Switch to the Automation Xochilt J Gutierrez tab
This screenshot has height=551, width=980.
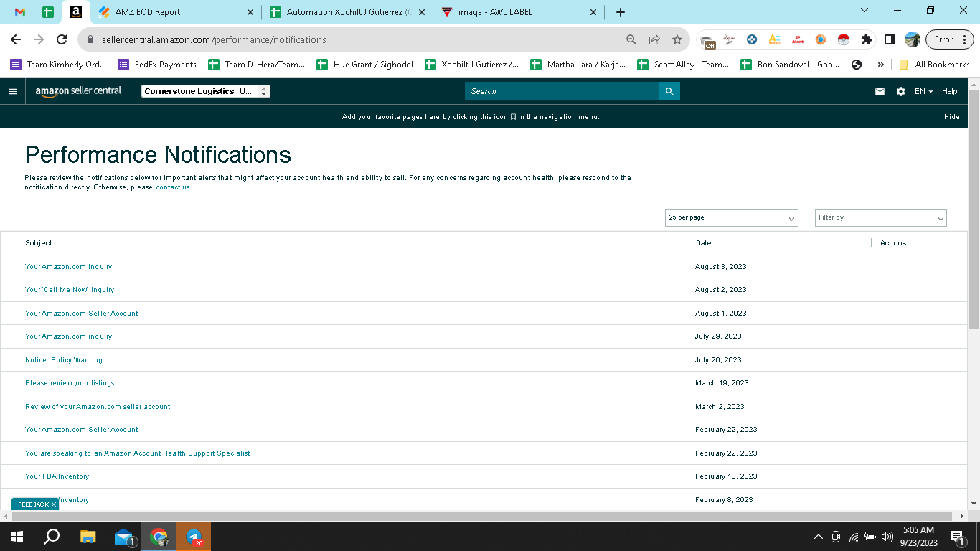tap(348, 12)
